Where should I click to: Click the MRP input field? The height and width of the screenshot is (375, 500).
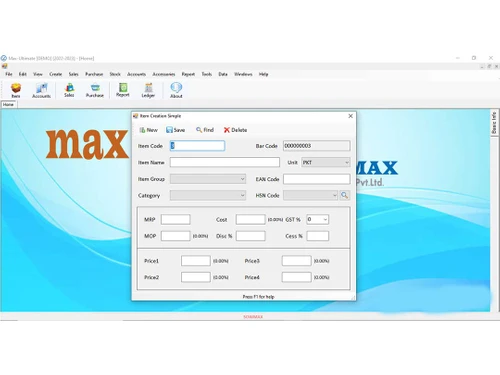click(176, 219)
